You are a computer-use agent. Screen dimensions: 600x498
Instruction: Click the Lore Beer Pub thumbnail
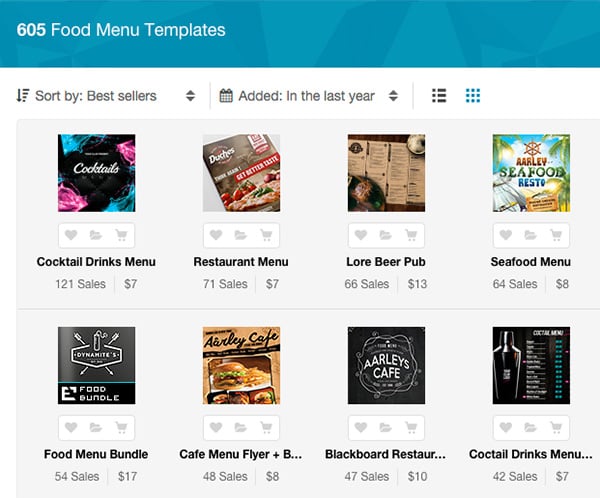click(386, 173)
